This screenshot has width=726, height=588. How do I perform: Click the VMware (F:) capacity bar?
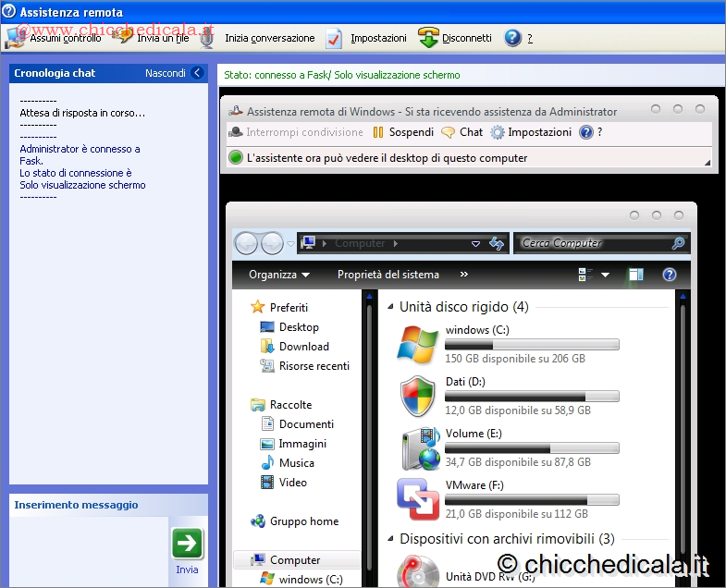[x=532, y=500]
